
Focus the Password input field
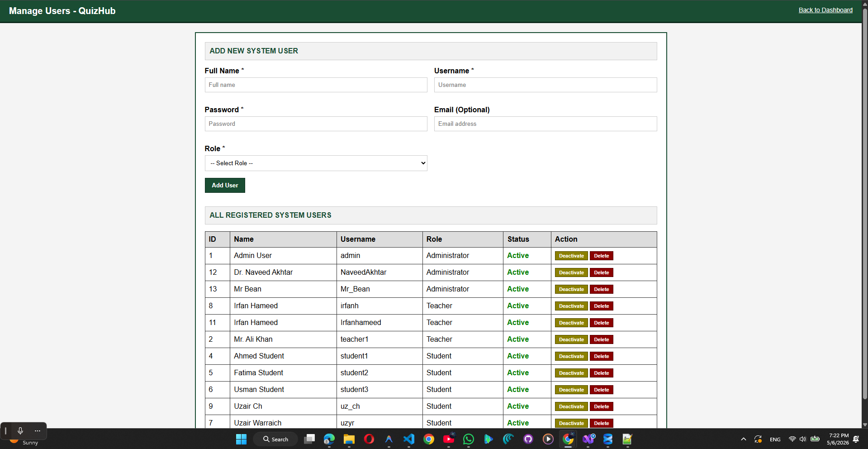(x=316, y=124)
